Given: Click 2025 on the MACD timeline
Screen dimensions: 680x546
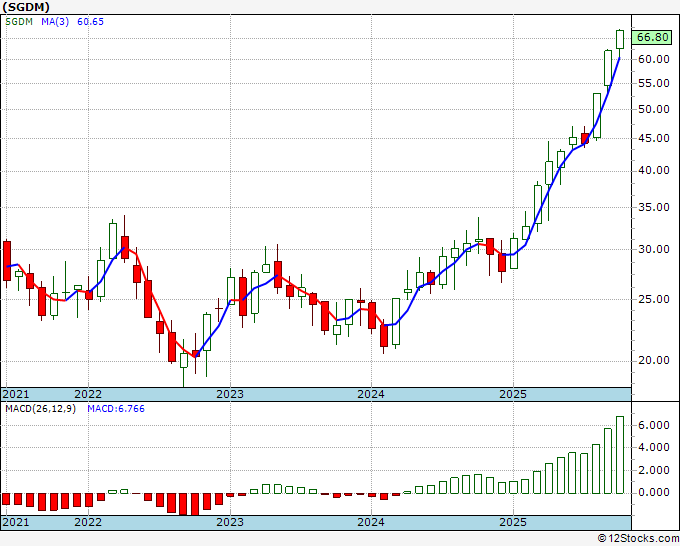Looking at the screenshot, I should tap(513, 522).
